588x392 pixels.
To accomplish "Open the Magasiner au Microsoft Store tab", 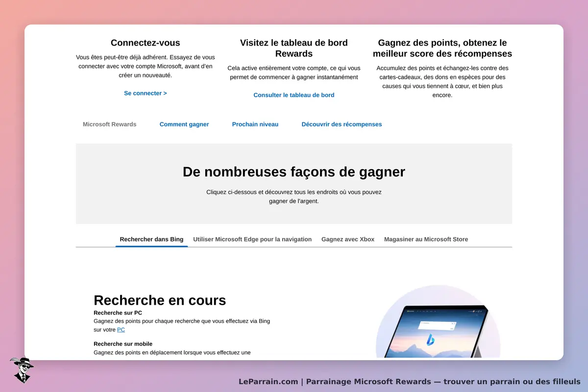I will click(426, 239).
